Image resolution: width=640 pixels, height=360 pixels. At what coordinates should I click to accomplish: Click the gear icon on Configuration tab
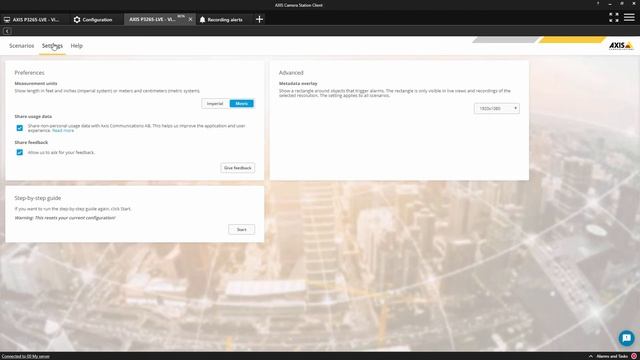coord(77,20)
